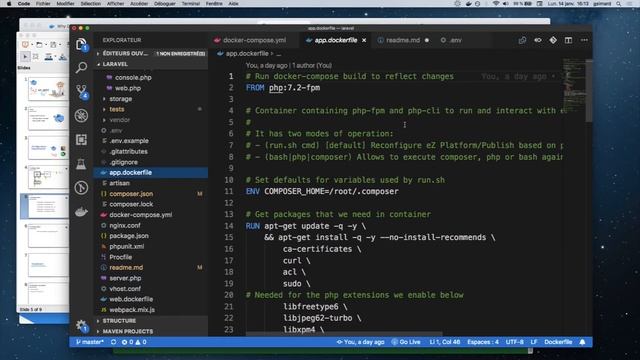Switch to readme.md tab

[x=403, y=40]
